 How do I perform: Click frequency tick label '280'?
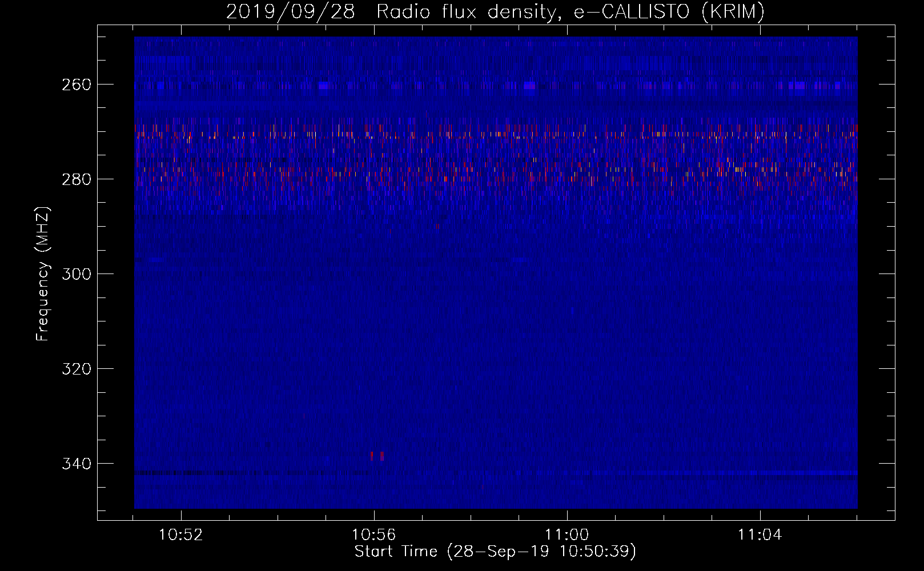pos(77,179)
